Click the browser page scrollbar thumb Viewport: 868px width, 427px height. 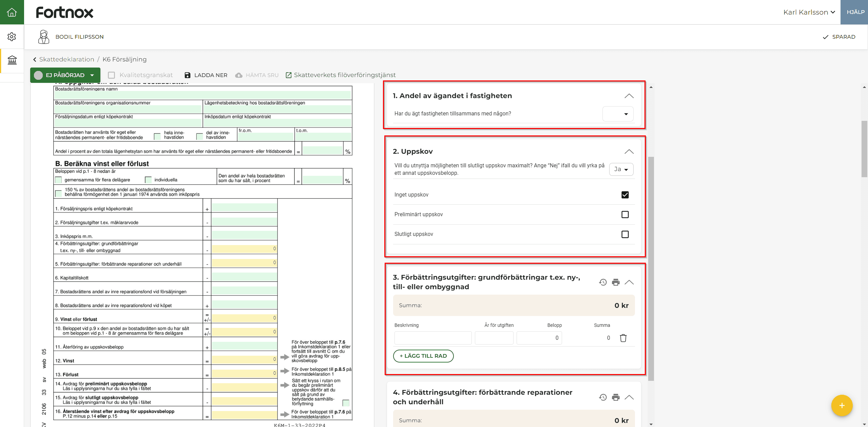pyautogui.click(x=864, y=149)
